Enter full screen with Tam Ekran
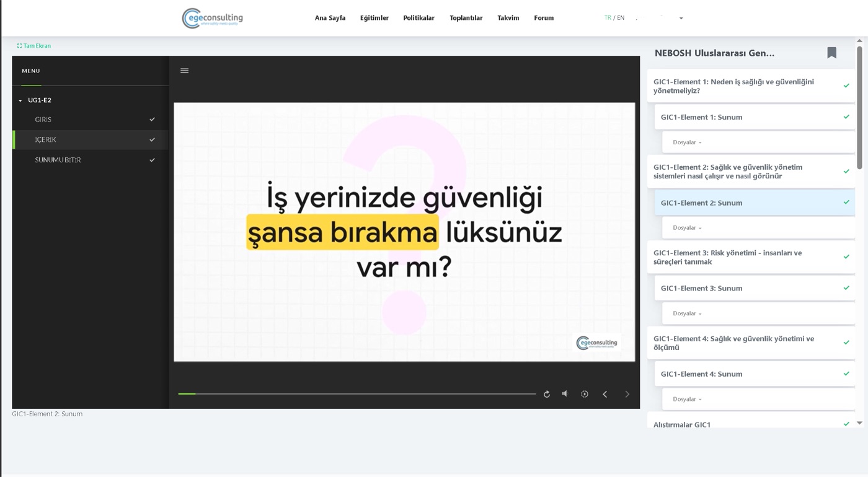The height and width of the screenshot is (477, 868). (34, 46)
